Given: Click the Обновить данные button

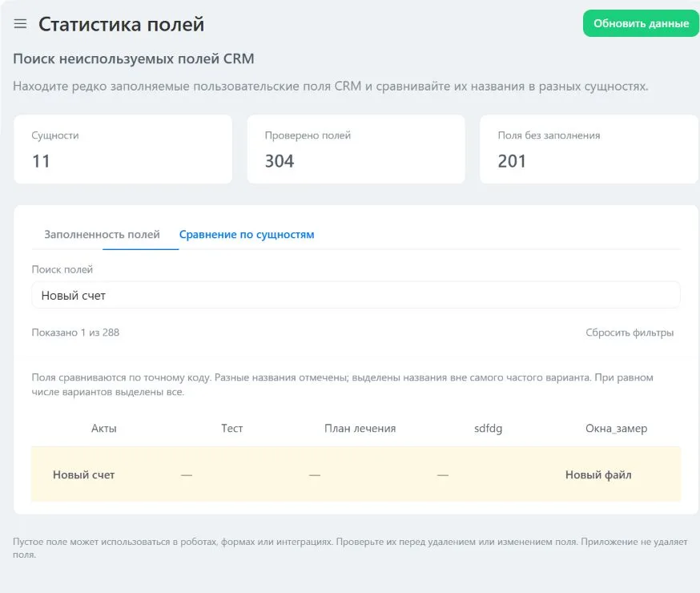Looking at the screenshot, I should tap(641, 24).
